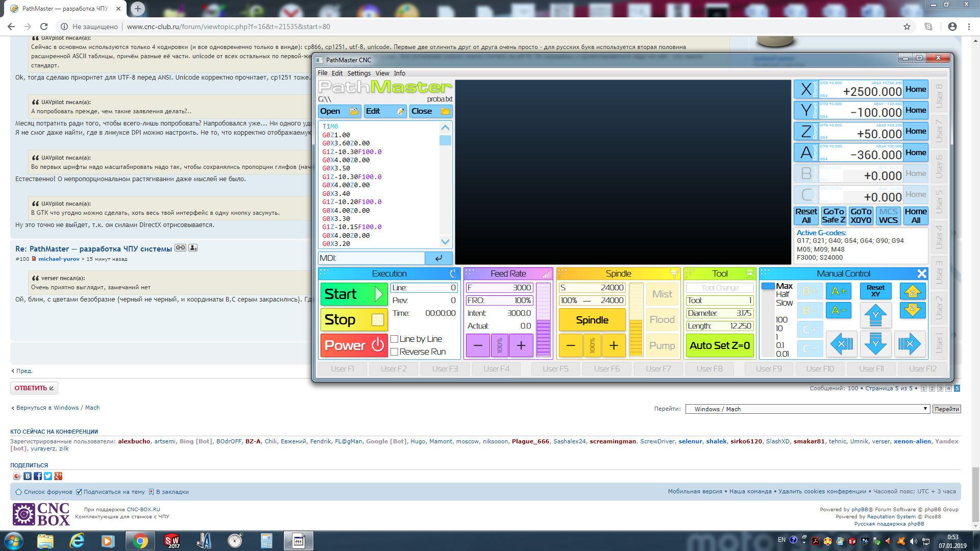This screenshot has height=551, width=980.
Task: Click the green Start button
Action: point(353,294)
